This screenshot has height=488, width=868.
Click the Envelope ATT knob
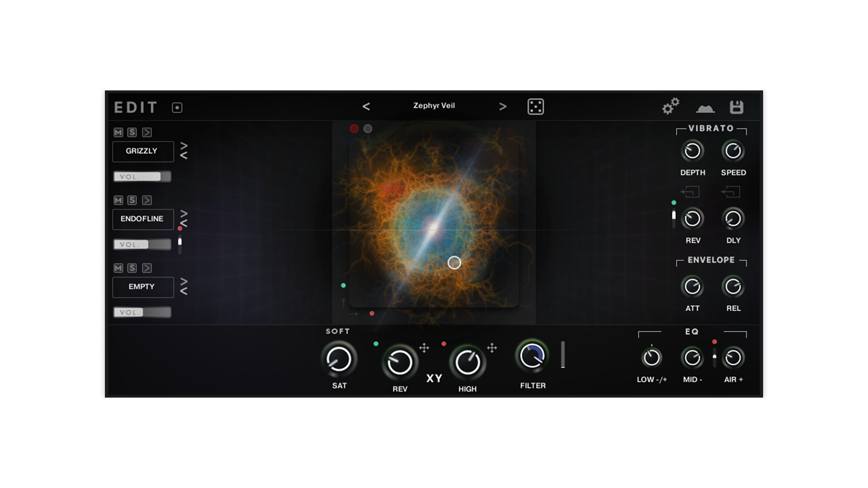click(692, 286)
